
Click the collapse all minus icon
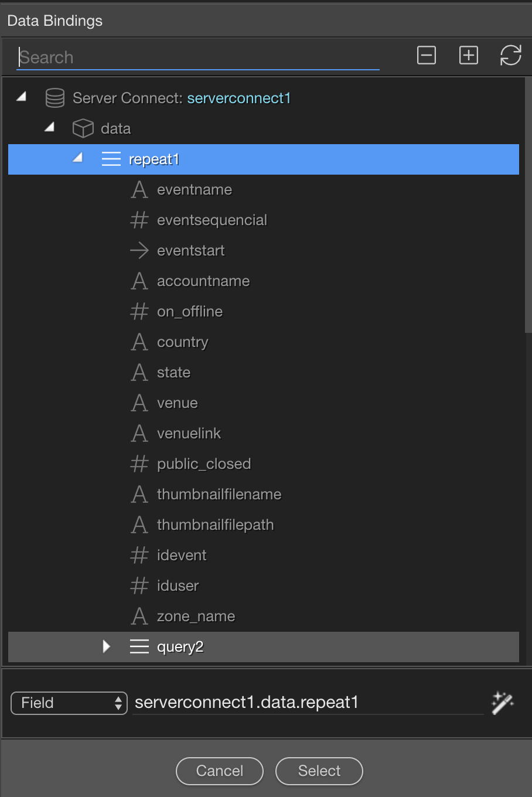[x=427, y=56]
